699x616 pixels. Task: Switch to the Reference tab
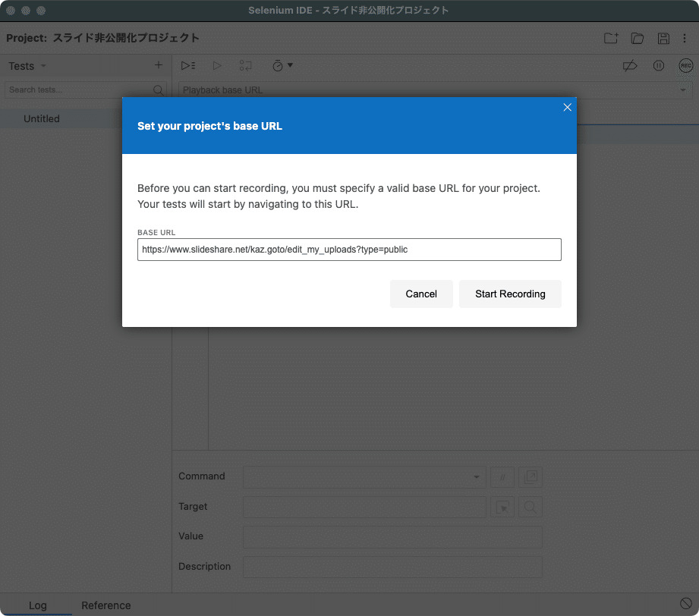106,605
